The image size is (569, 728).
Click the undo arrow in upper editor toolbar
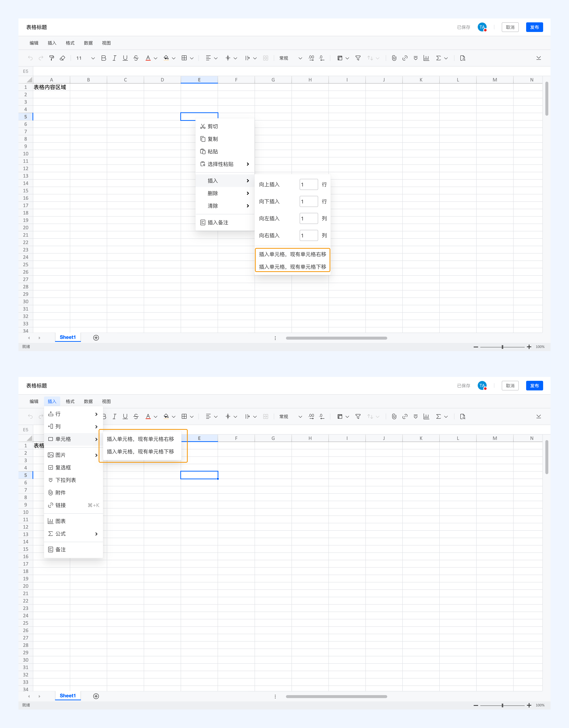click(30, 58)
